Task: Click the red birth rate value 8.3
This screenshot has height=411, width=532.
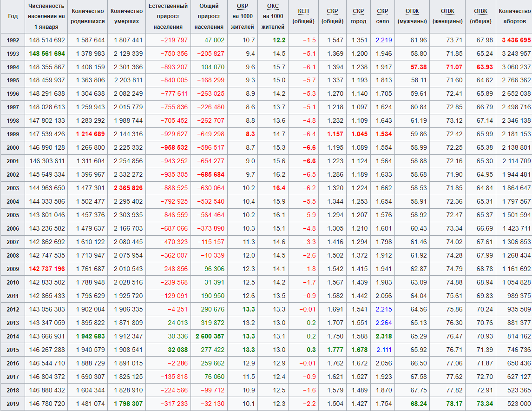Action: (250, 134)
